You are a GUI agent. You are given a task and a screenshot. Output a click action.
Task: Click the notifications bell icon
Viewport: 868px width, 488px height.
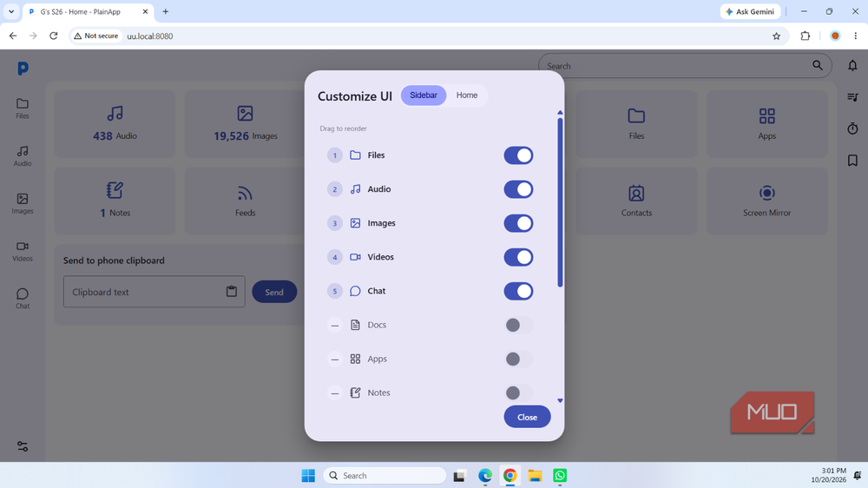tap(852, 65)
